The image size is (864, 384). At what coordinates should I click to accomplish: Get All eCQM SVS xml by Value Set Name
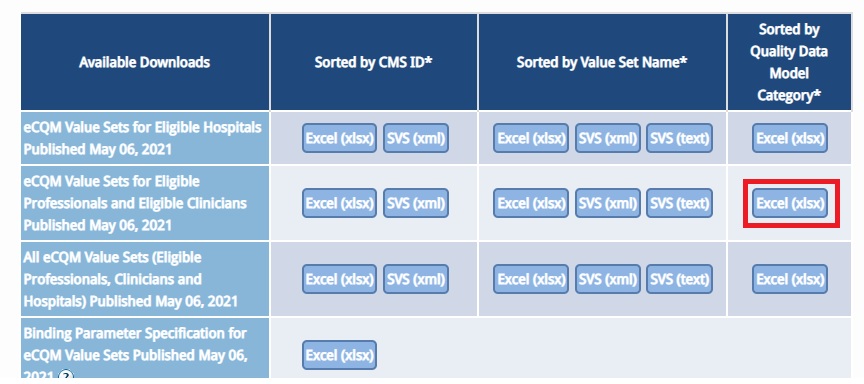click(x=608, y=279)
